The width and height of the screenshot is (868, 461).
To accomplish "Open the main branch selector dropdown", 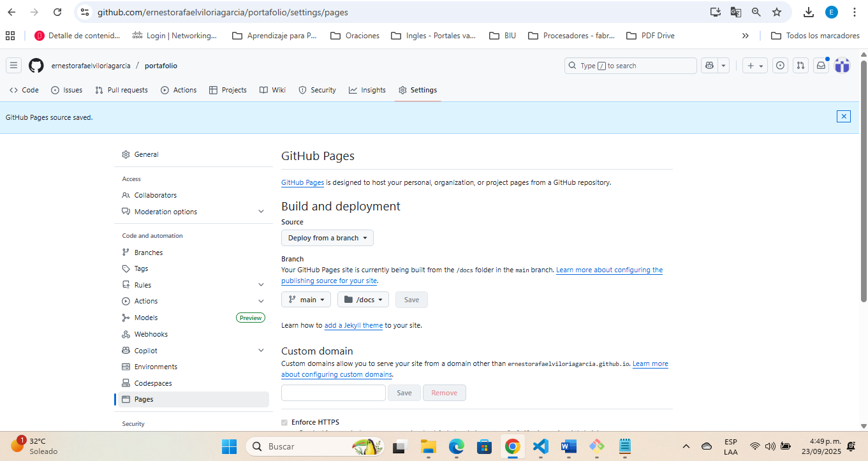I will click(306, 300).
